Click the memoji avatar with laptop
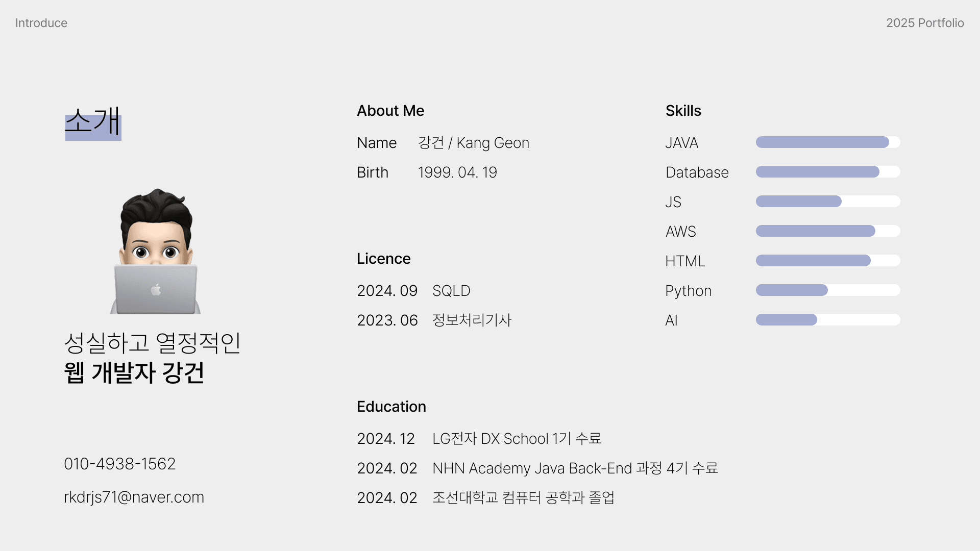Viewport: 980px width, 551px height. 156,251
